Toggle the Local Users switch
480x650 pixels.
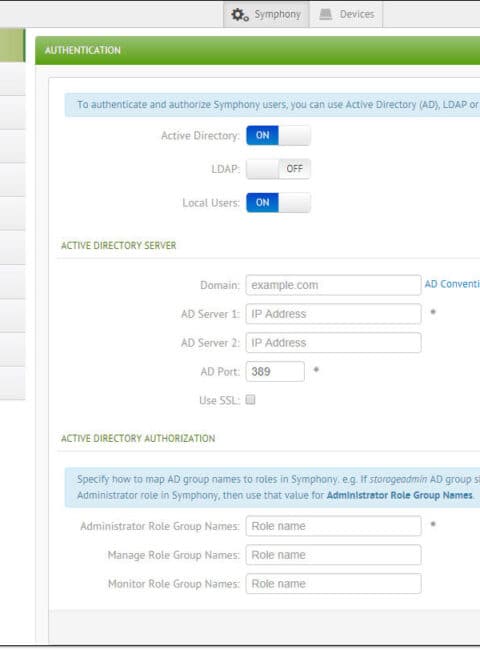[278, 203]
